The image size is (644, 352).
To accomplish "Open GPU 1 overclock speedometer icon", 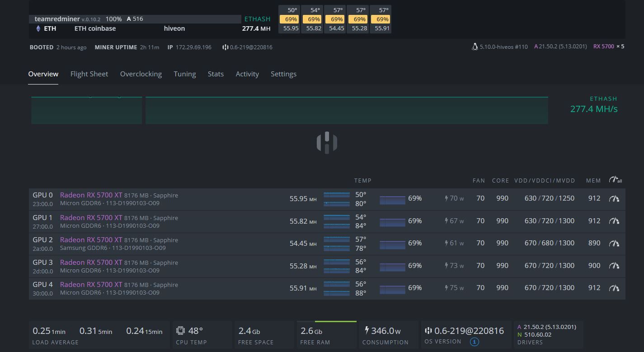I will pyautogui.click(x=614, y=221).
